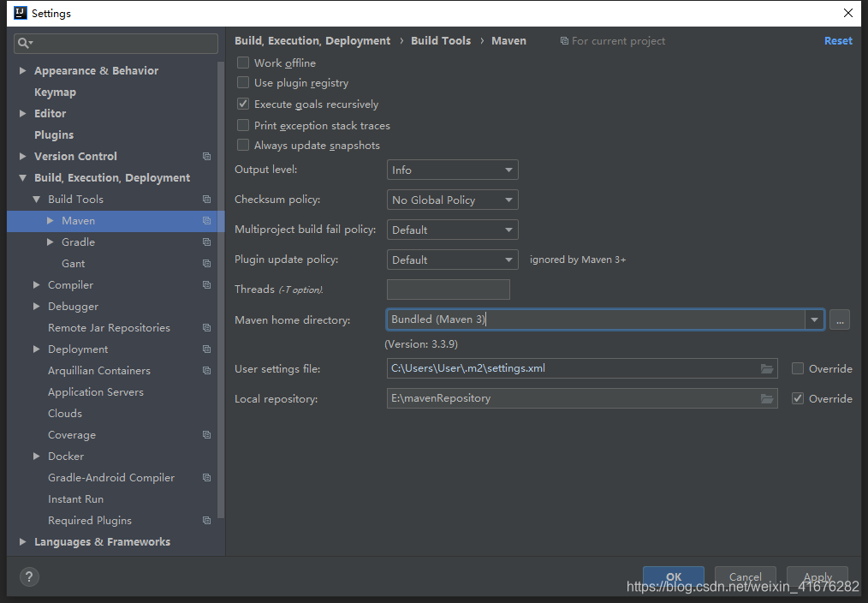Viewport: 868px width, 603px height.
Task: Open the Output level dropdown
Action: coord(452,170)
